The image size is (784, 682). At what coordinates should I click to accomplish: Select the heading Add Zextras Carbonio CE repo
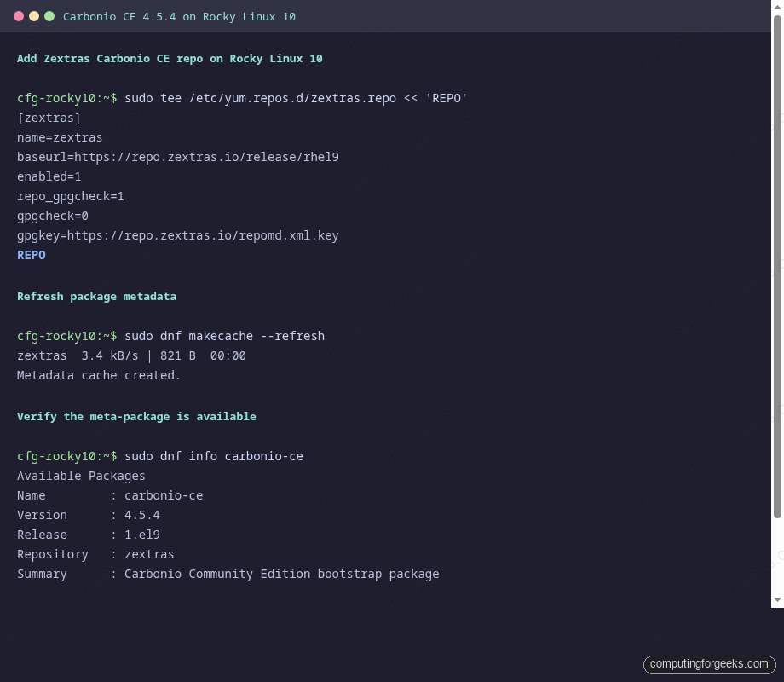(169, 58)
